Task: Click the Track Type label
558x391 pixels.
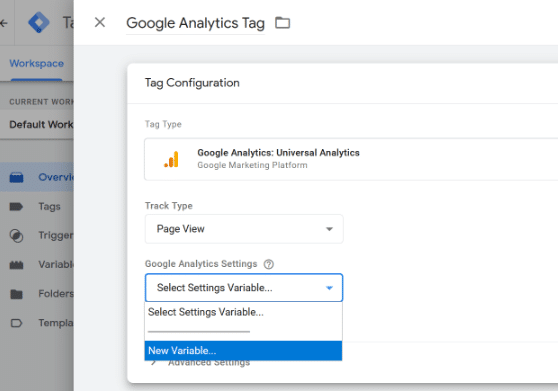Action: coord(169,206)
